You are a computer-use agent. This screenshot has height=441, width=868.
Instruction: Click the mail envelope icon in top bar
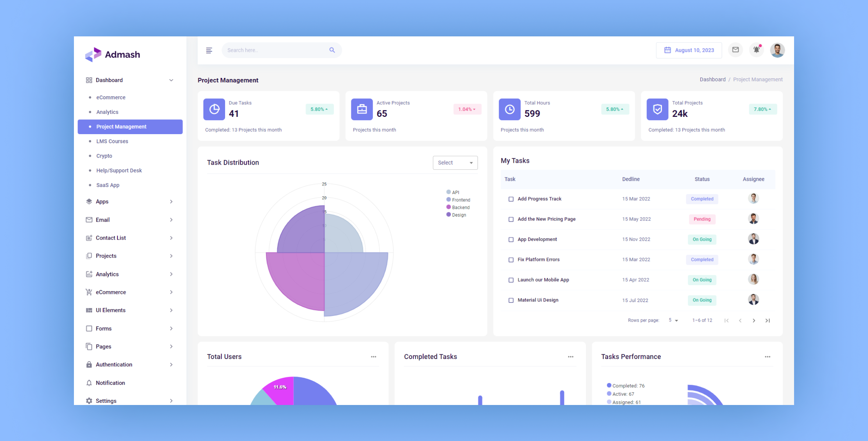click(736, 50)
